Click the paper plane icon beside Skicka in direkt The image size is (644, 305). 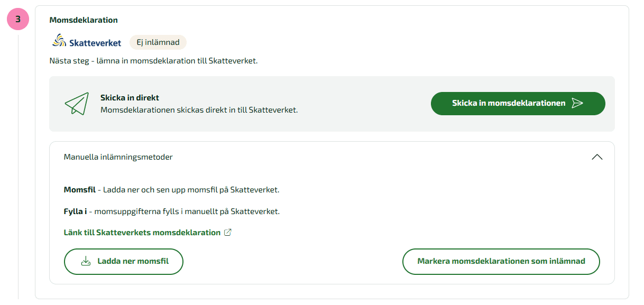76,104
